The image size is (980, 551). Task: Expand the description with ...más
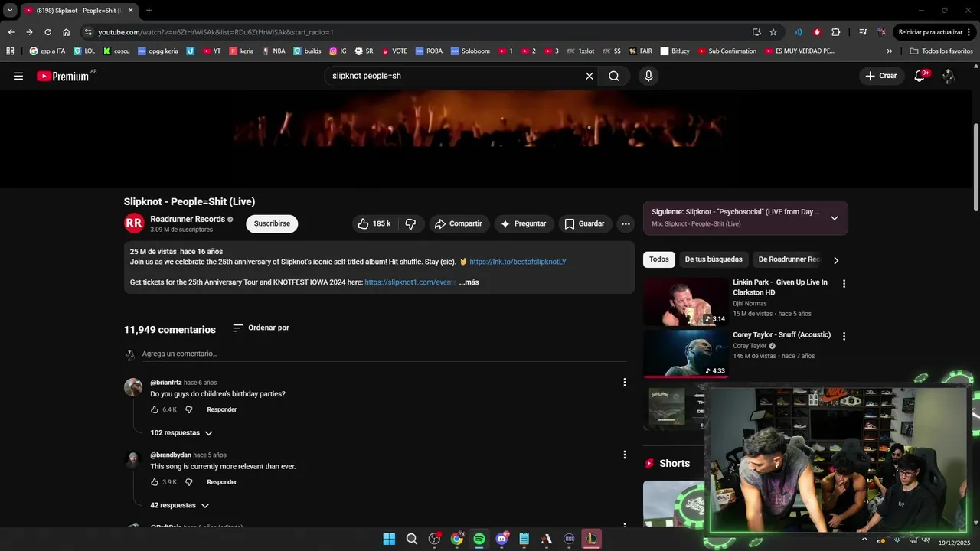(469, 282)
